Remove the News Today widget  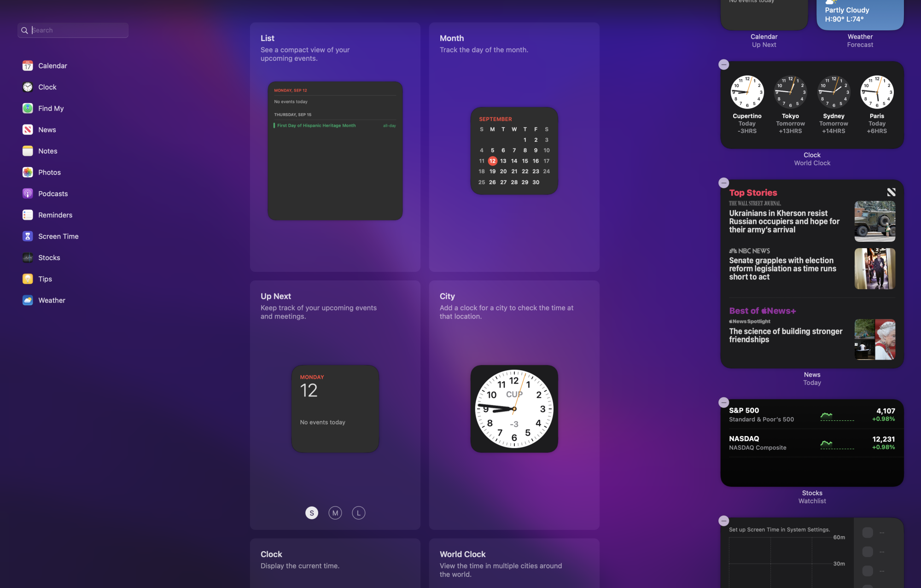coord(724,183)
